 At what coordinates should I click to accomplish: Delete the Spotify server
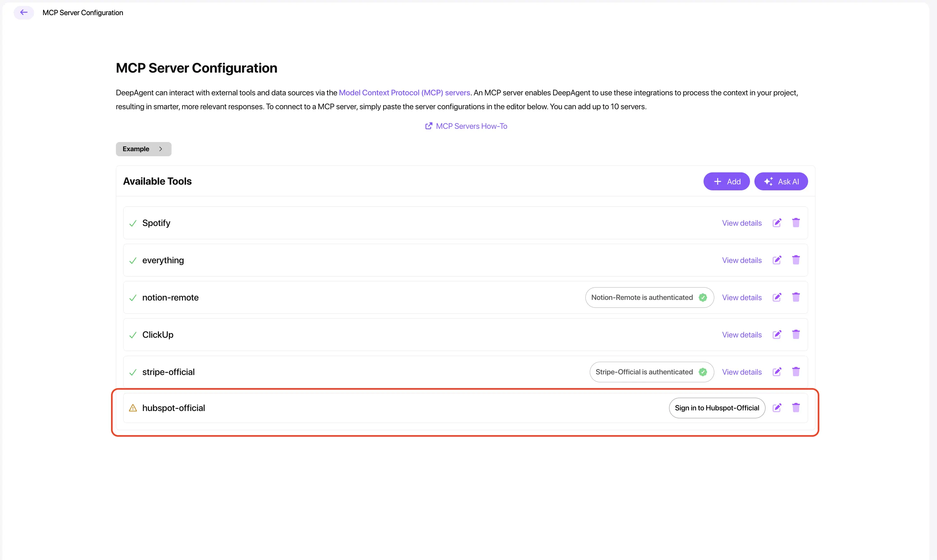tap(796, 223)
